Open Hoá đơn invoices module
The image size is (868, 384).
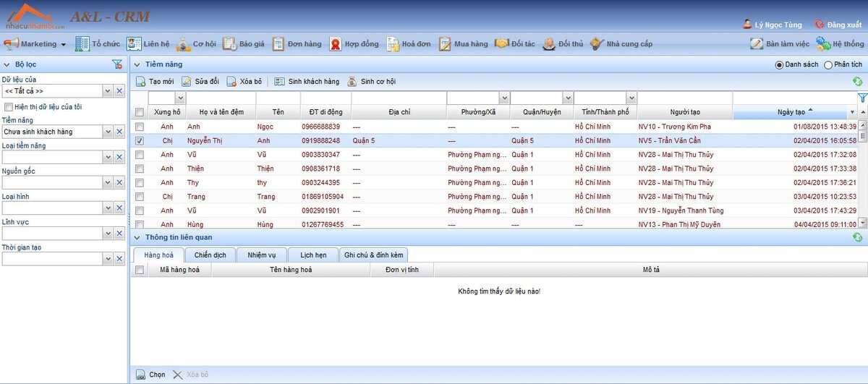click(x=409, y=44)
